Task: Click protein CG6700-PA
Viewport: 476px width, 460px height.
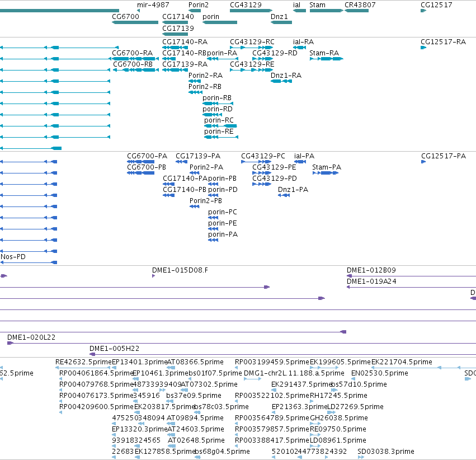Action: 140,162
